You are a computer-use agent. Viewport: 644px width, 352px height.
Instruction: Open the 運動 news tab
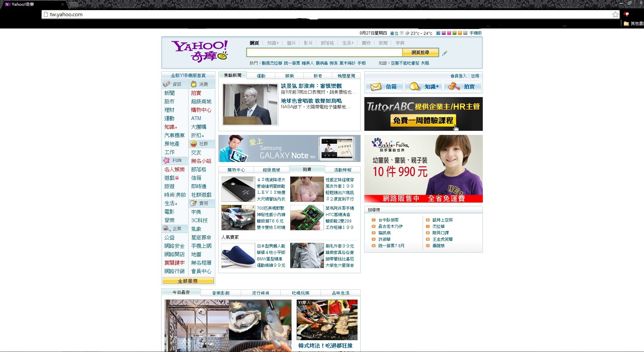pyautogui.click(x=261, y=76)
